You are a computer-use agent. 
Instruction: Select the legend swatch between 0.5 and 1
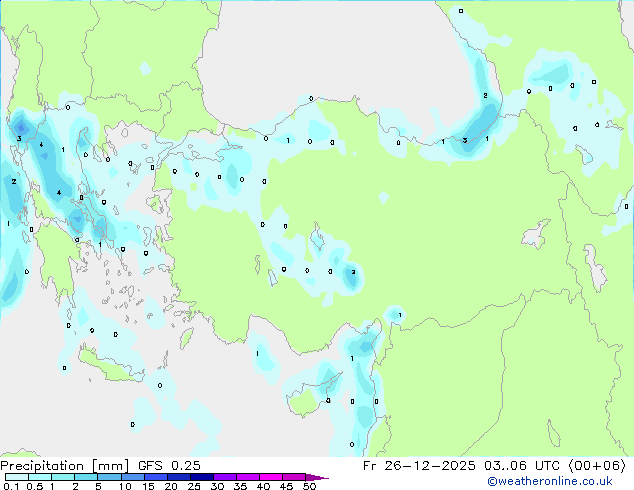(x=40, y=477)
